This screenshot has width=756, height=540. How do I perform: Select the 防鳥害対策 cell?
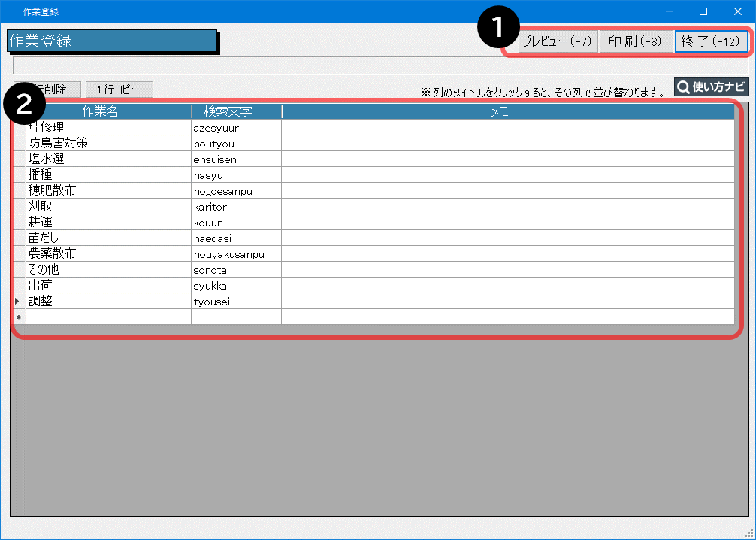[x=108, y=144]
